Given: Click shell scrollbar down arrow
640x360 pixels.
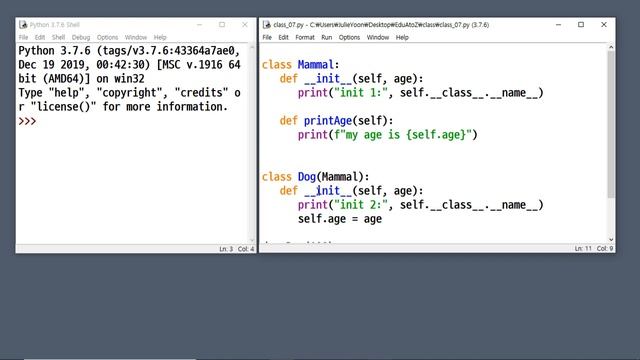Looking at the screenshot, I should [252, 240].
